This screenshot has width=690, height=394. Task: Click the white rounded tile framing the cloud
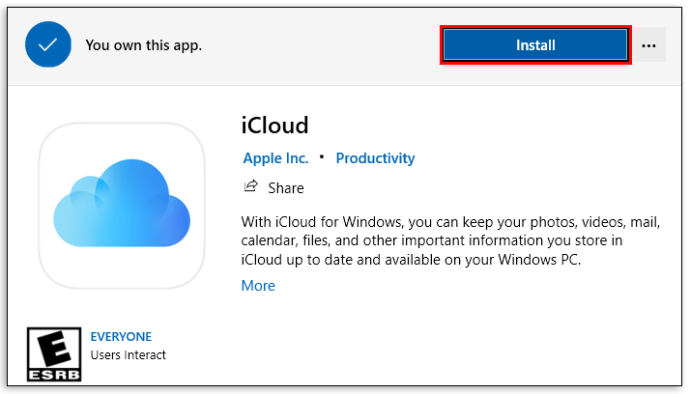121,206
